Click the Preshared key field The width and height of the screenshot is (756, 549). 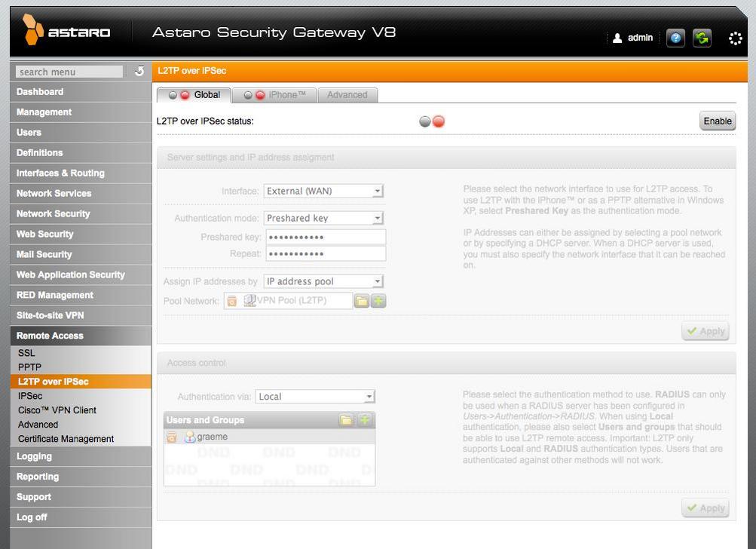pos(326,238)
